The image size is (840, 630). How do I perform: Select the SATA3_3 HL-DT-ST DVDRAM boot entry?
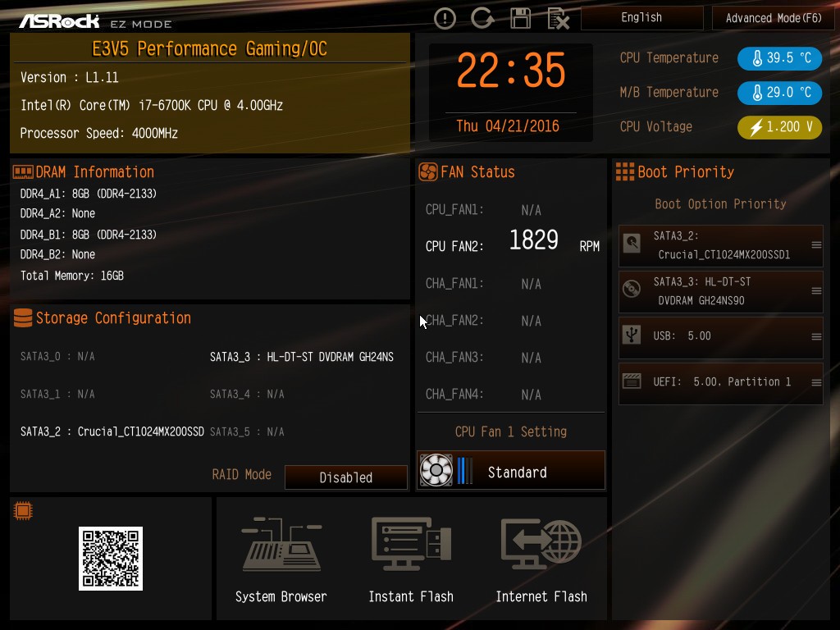click(x=720, y=291)
